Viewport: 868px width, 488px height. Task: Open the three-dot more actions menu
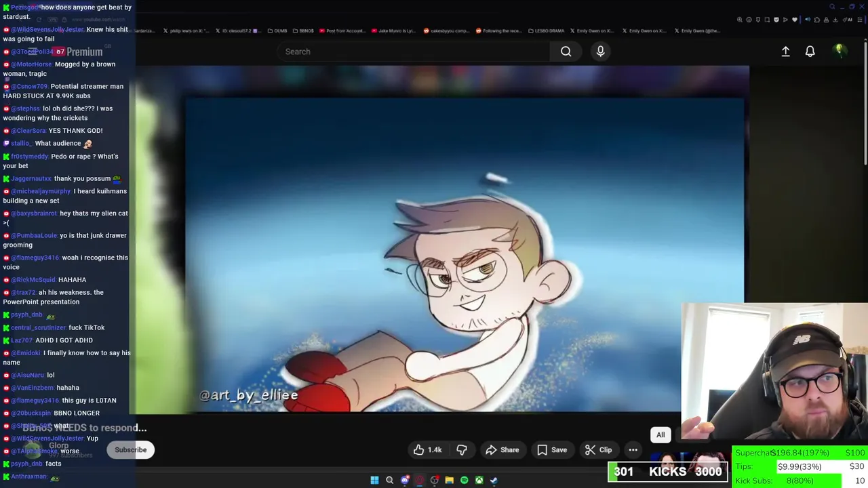pos(633,450)
